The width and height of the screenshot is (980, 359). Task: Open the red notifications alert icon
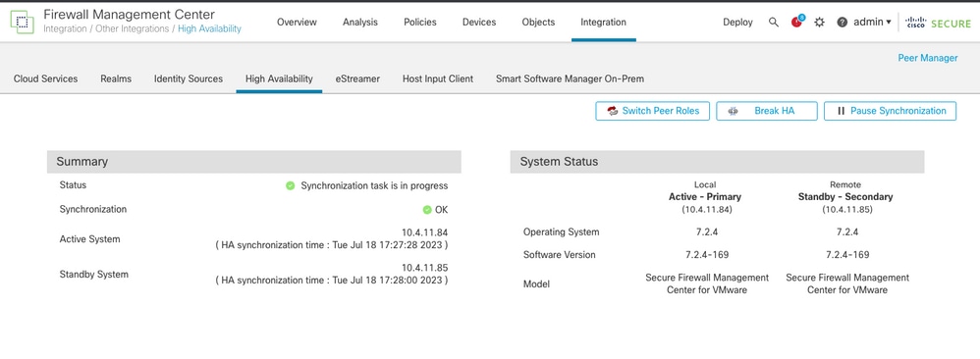796,22
